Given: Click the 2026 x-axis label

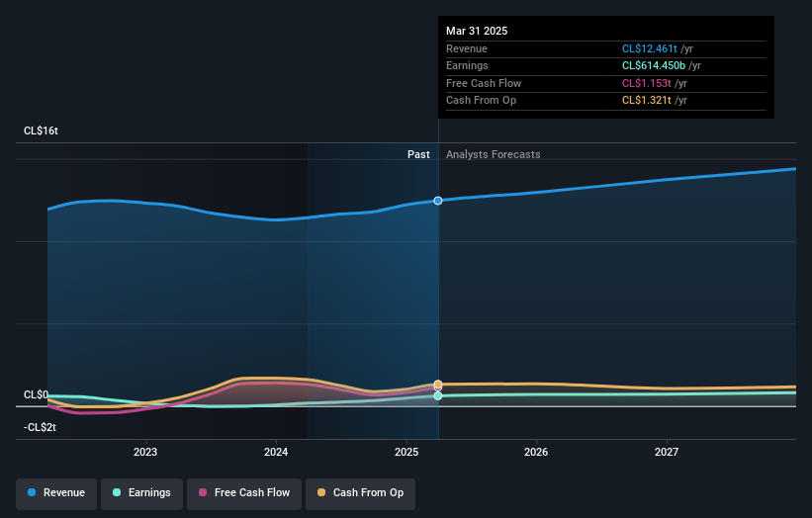Looking at the screenshot, I should 536,453.
